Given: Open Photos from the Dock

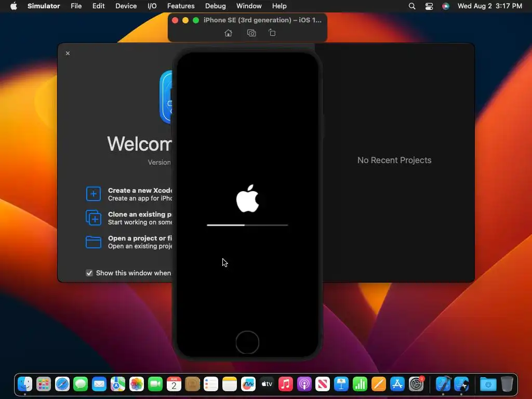Looking at the screenshot, I should coord(137,384).
